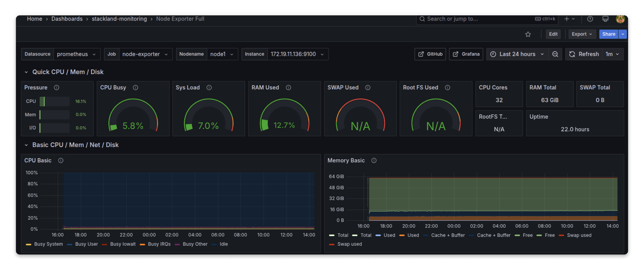Open the user profile avatar
This screenshot has height=270, width=644.
[x=620, y=19]
